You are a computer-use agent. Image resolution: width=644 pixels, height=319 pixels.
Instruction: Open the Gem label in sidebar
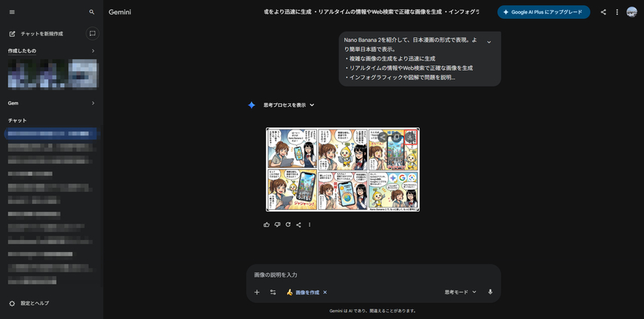pyautogui.click(x=13, y=103)
